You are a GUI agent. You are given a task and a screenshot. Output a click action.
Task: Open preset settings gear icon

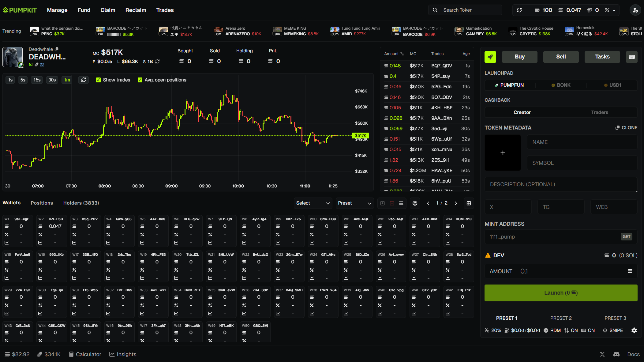pyautogui.click(x=634, y=330)
